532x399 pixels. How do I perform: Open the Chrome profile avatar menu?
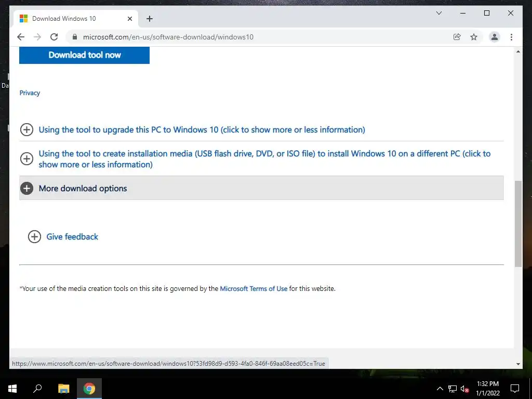click(495, 37)
